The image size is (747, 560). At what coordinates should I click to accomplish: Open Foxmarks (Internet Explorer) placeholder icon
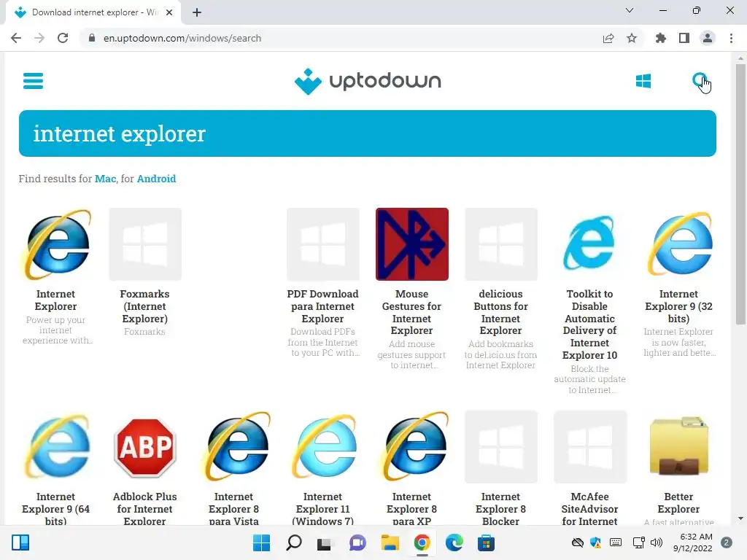[x=145, y=244]
